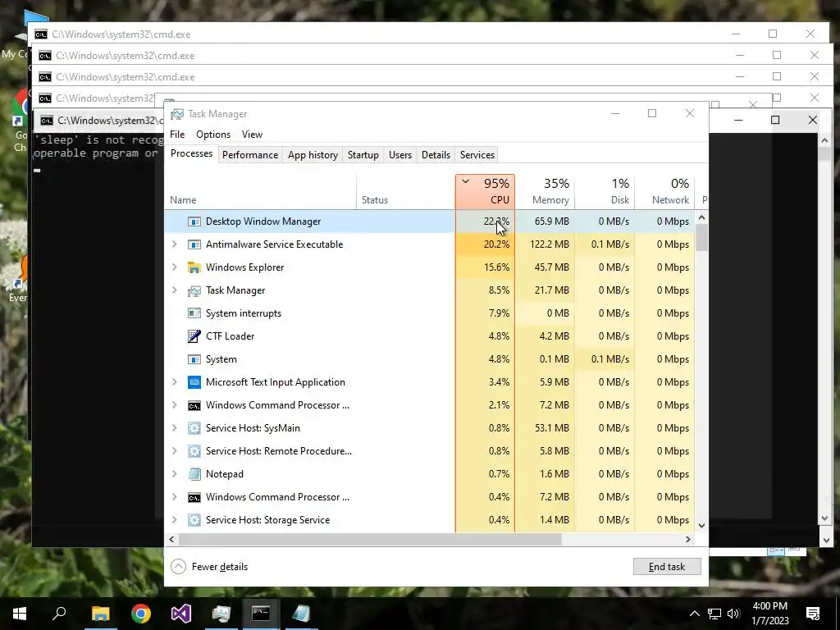The image size is (840, 630).
Task: Click the Service Host: SysMain gear icon
Action: click(x=194, y=428)
